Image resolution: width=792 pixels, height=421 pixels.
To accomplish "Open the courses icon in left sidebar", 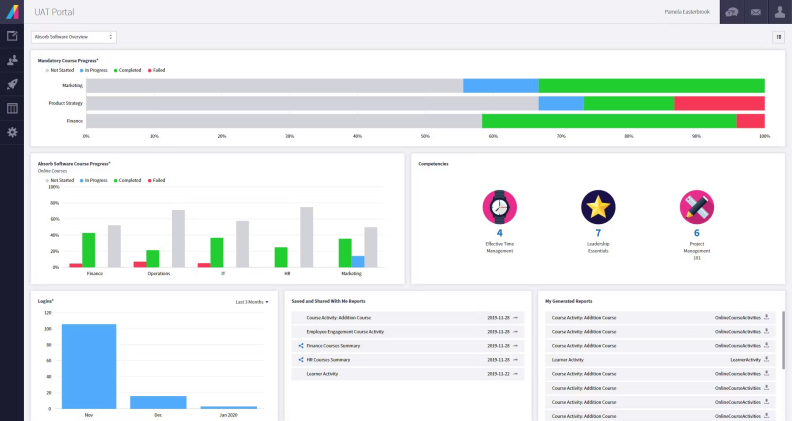I will pyautogui.click(x=12, y=36).
